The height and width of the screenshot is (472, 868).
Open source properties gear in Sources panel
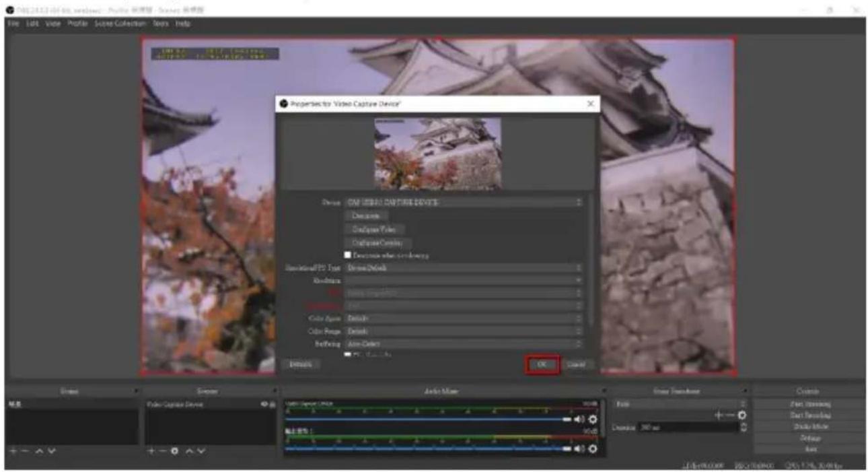tap(176, 450)
